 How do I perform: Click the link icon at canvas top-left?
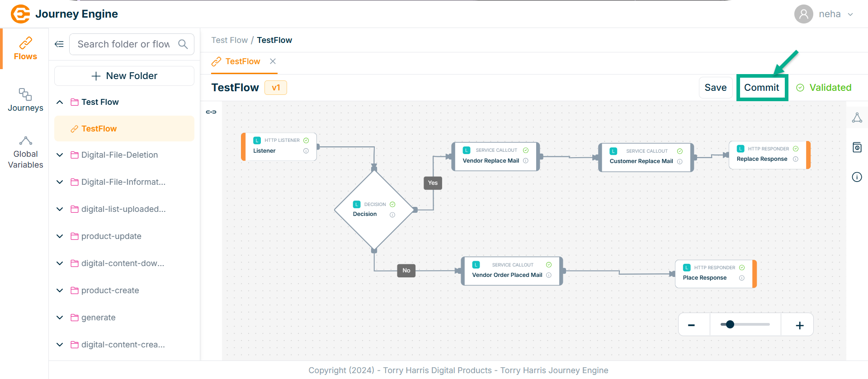tap(211, 112)
